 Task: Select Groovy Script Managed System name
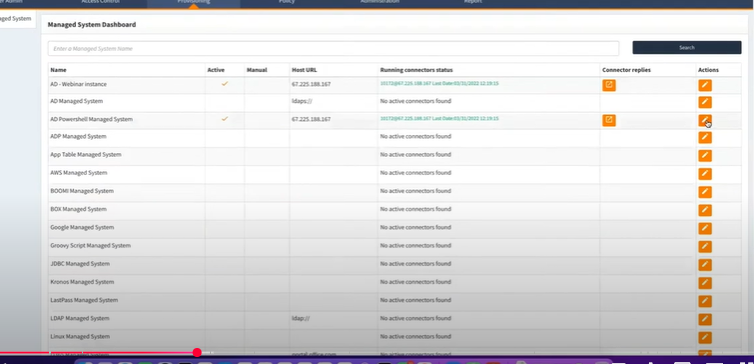(90, 246)
